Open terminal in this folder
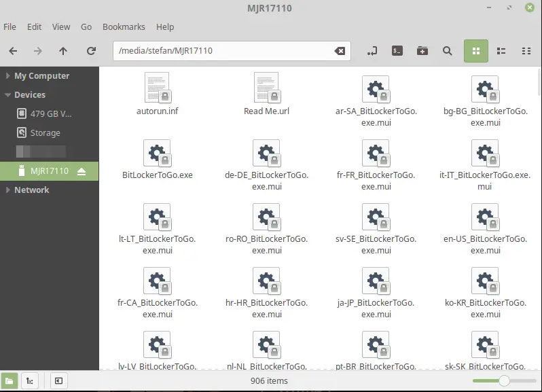The image size is (542, 392). [397, 51]
